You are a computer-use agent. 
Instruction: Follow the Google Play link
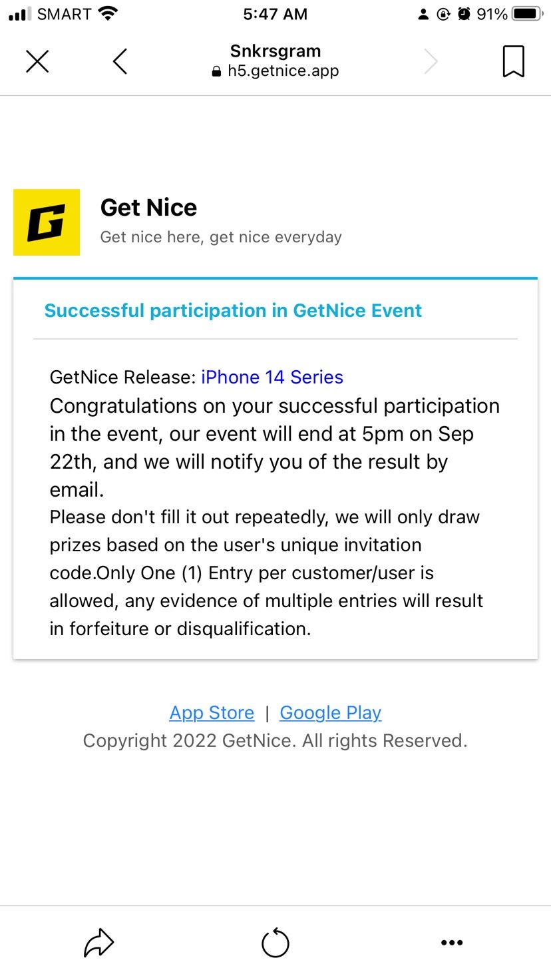(331, 712)
